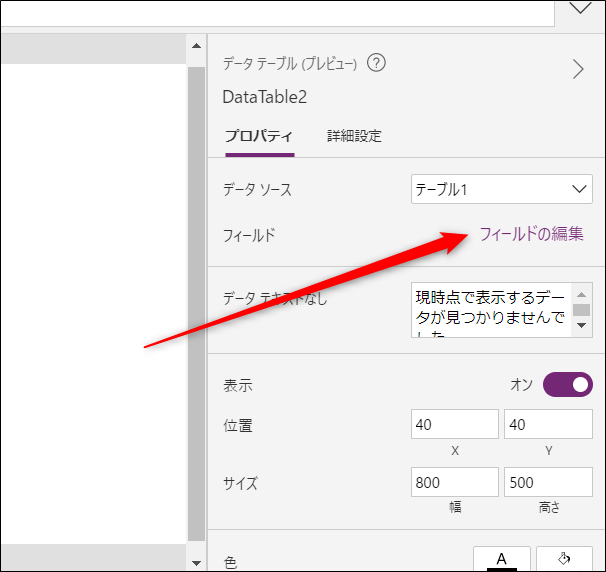Switch to the 詳細設定 tab
This screenshot has width=606, height=572.
[x=354, y=136]
